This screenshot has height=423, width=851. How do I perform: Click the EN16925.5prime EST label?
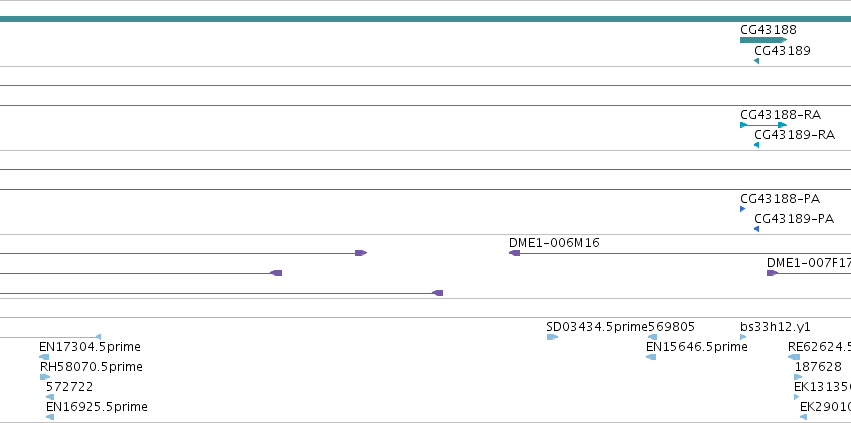97,407
